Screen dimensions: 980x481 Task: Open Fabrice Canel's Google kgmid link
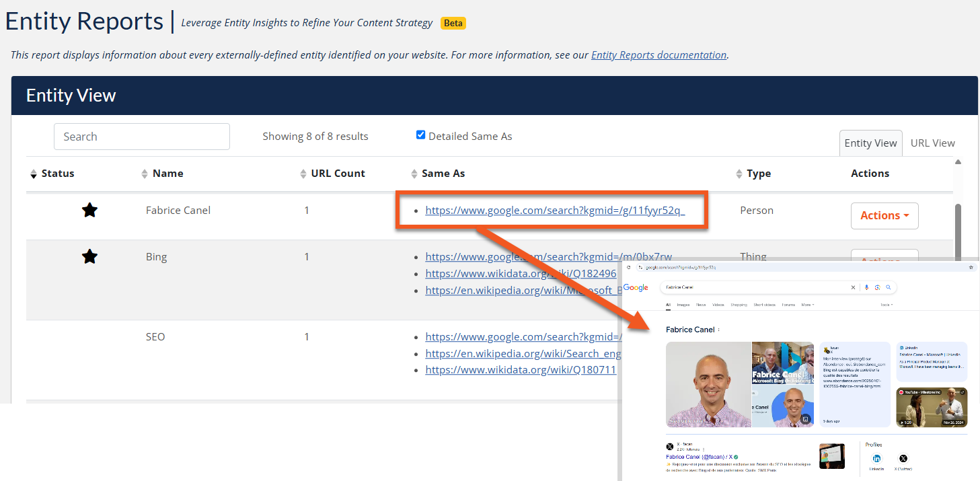(555, 211)
